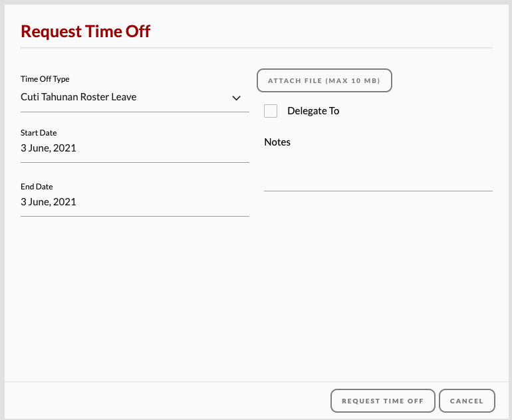Select the Start Date value 3 June, 2021
The image size is (512, 420).
click(x=49, y=148)
